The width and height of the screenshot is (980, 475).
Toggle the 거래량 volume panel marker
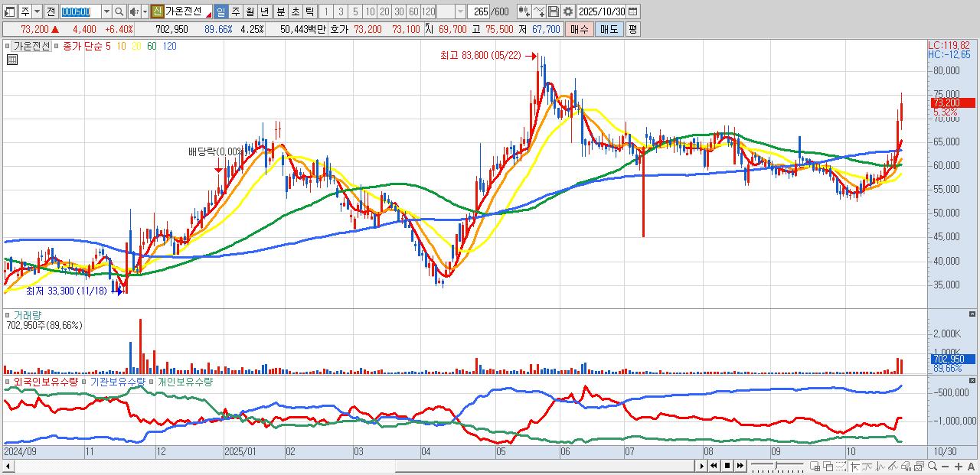pos(8,314)
